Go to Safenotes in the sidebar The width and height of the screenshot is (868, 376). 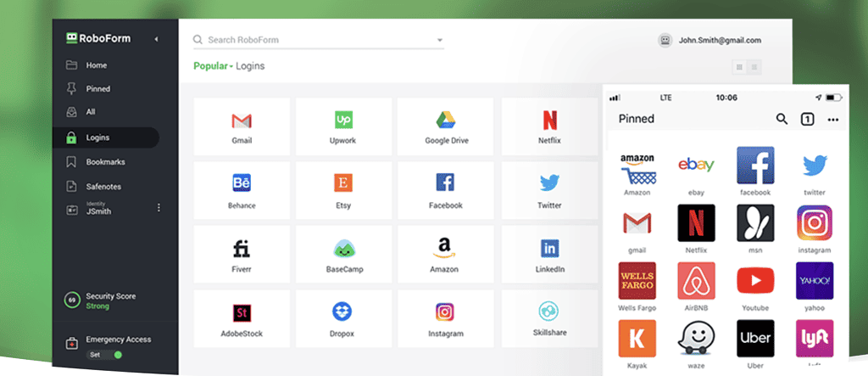point(103,186)
